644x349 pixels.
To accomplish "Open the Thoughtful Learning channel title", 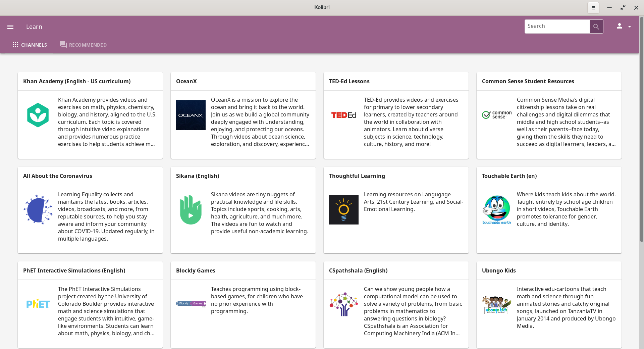I will click(357, 176).
